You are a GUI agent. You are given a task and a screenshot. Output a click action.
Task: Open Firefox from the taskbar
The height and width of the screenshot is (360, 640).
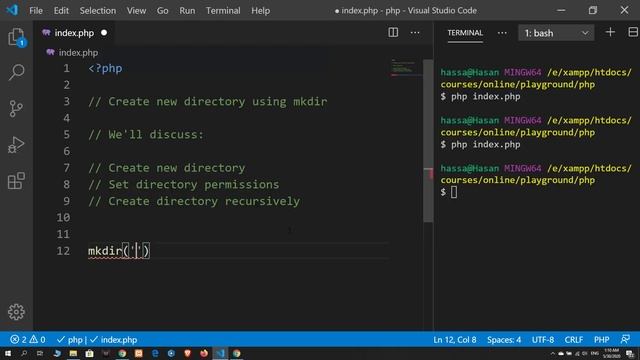(x=204, y=353)
